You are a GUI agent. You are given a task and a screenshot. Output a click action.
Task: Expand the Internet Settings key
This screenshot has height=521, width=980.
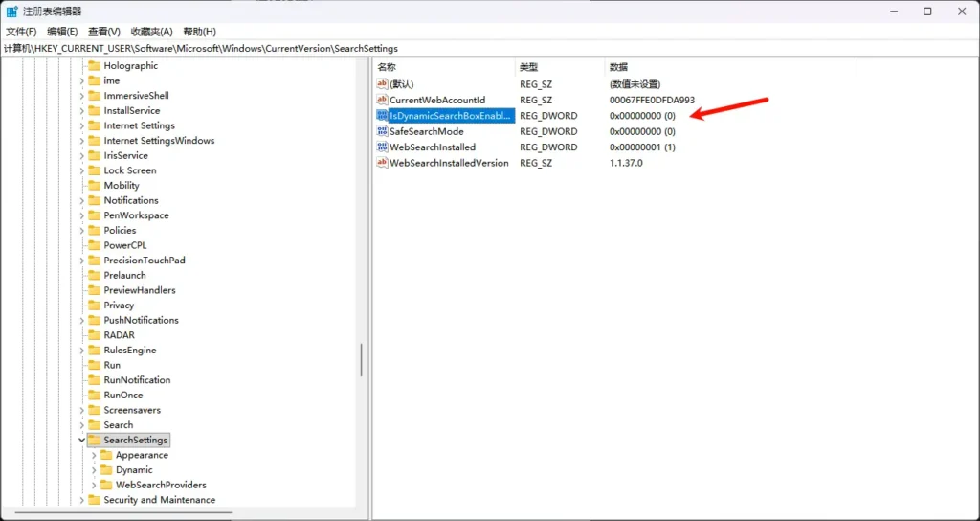click(x=81, y=125)
